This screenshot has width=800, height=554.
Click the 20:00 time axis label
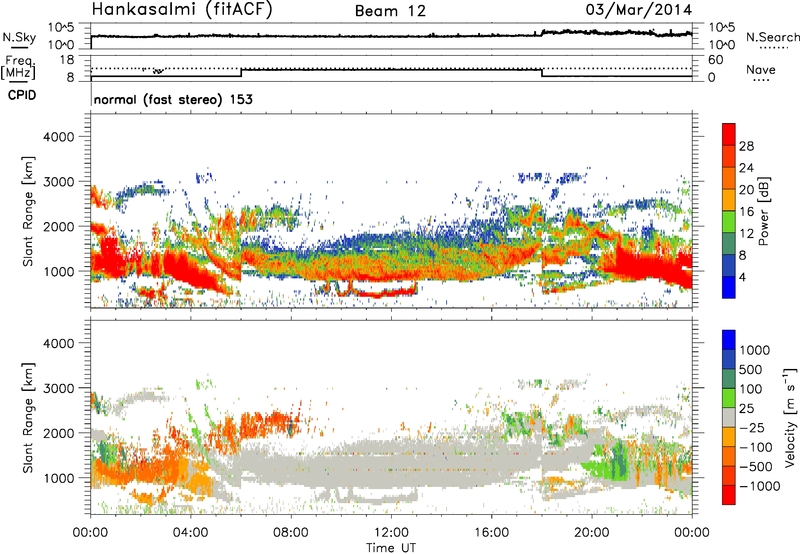click(x=592, y=533)
